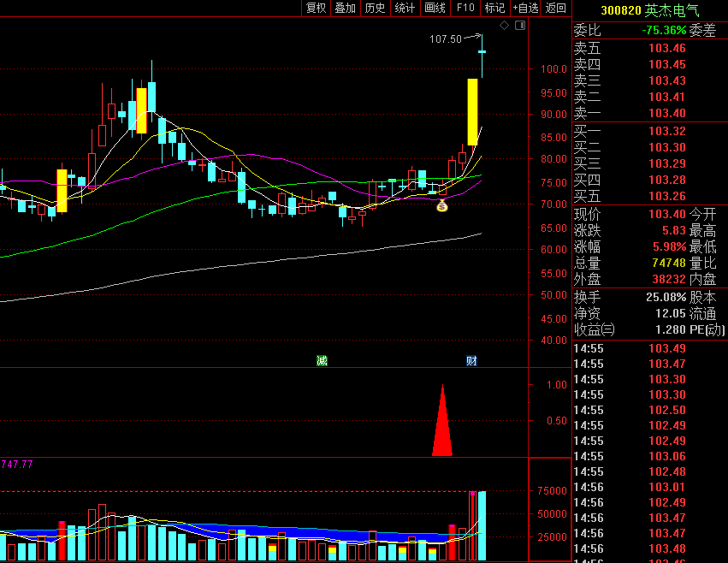Select the 买四 price 103.28
Image resolution: width=728 pixels, height=563 pixels.
pos(666,181)
